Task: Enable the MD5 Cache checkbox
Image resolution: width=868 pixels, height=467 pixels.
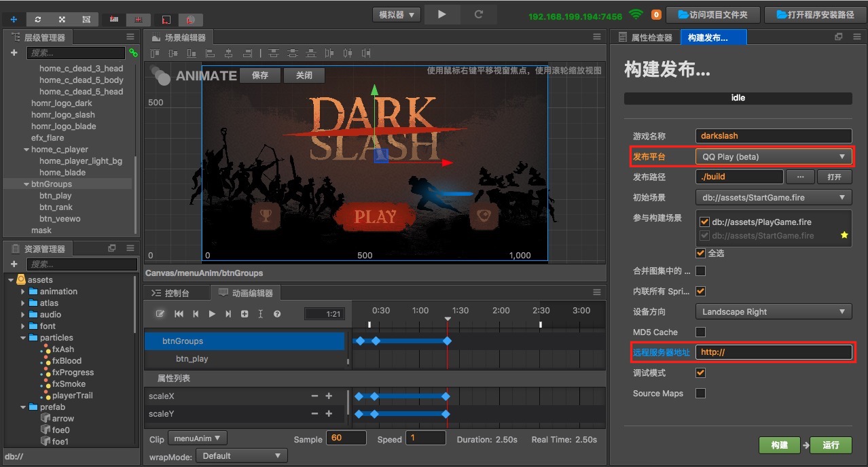Action: (700, 332)
